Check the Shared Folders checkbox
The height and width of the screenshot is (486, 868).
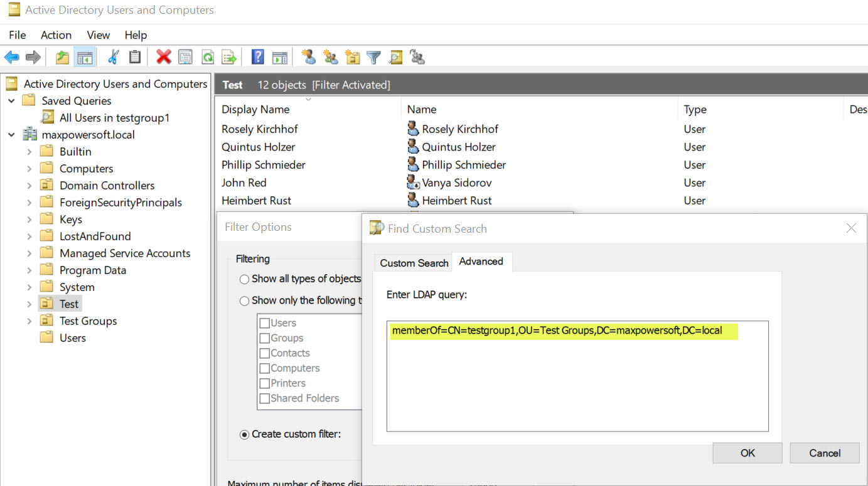[265, 398]
